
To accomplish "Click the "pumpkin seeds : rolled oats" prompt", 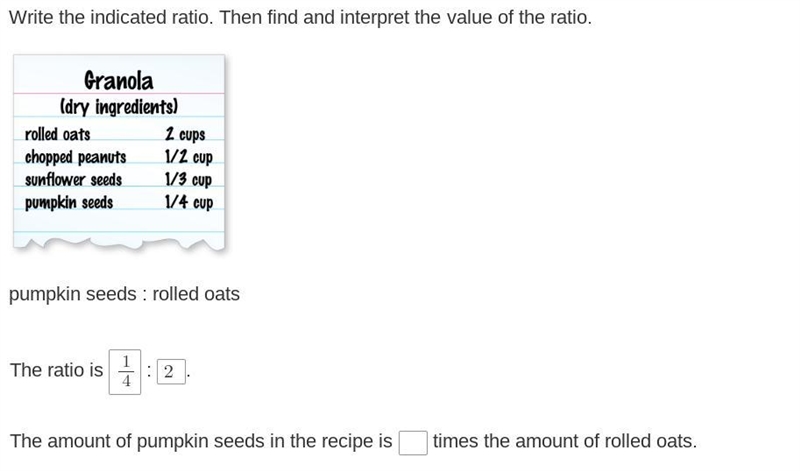I will (124, 294).
